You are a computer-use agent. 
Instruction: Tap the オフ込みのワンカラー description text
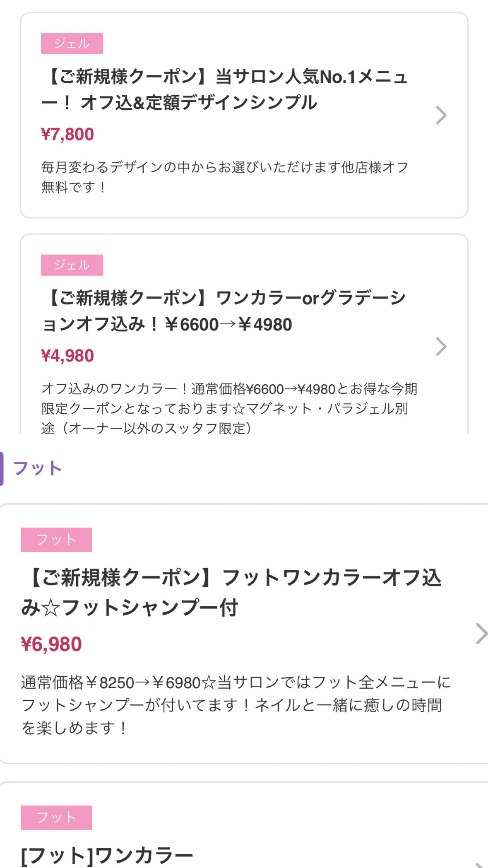228,408
